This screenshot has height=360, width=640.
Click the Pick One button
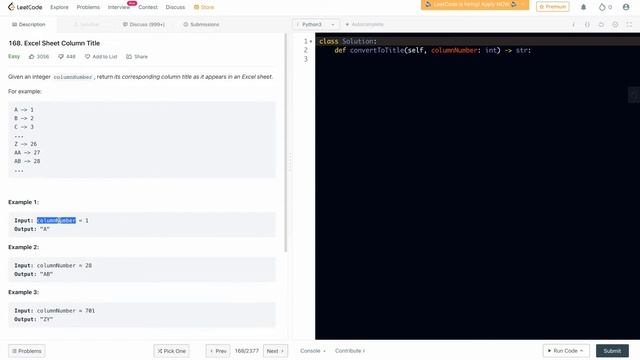click(171, 351)
